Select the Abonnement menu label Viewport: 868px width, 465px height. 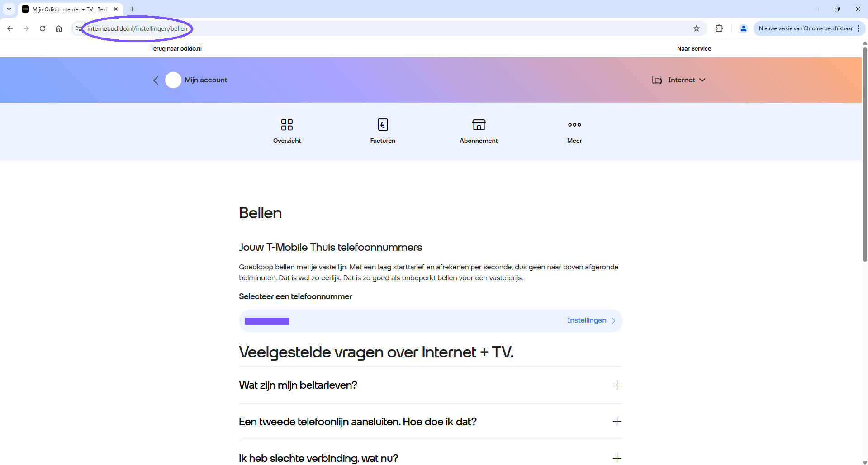(479, 141)
